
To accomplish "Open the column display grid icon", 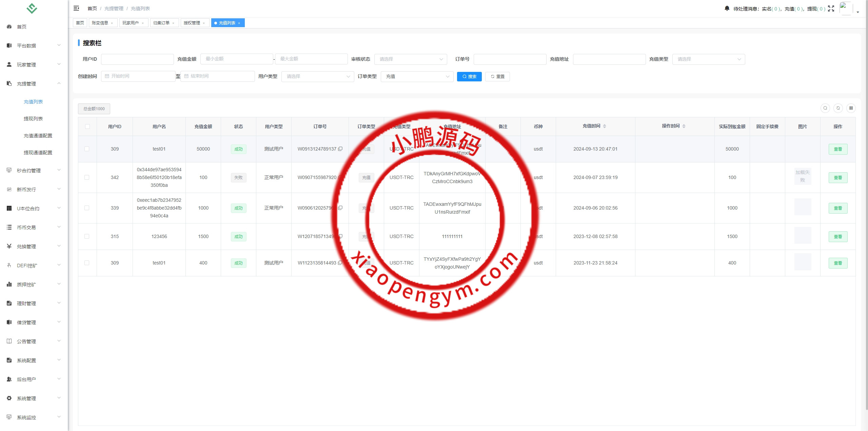I will pos(851,108).
